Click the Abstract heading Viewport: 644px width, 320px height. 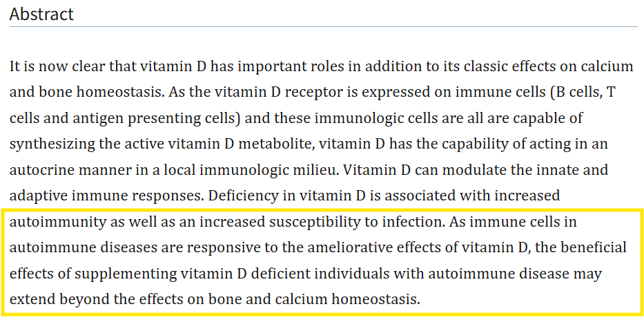tap(41, 14)
